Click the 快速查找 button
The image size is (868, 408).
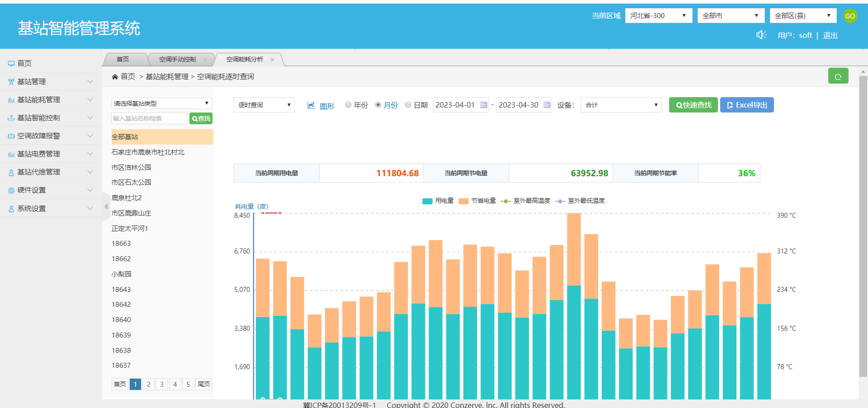coord(693,105)
